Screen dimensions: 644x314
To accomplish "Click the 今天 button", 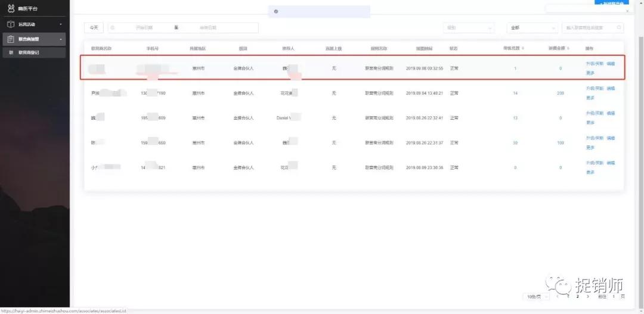I will pos(94,27).
